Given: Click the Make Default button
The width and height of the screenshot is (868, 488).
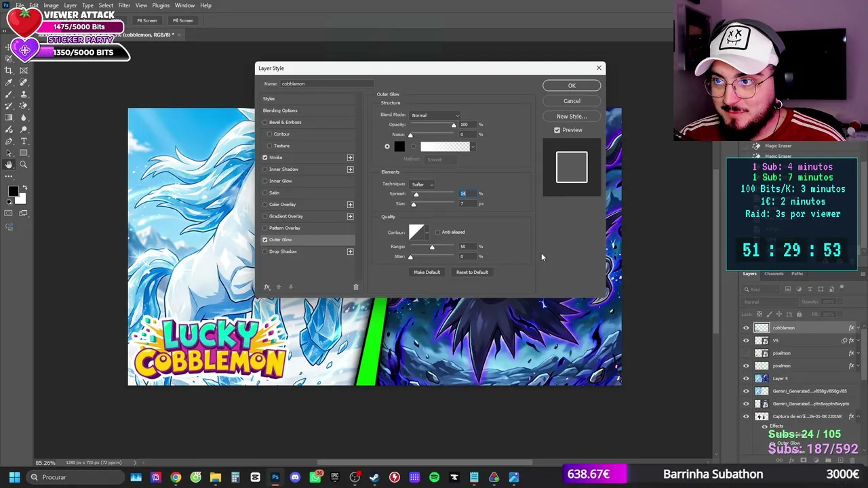Looking at the screenshot, I should [427, 272].
